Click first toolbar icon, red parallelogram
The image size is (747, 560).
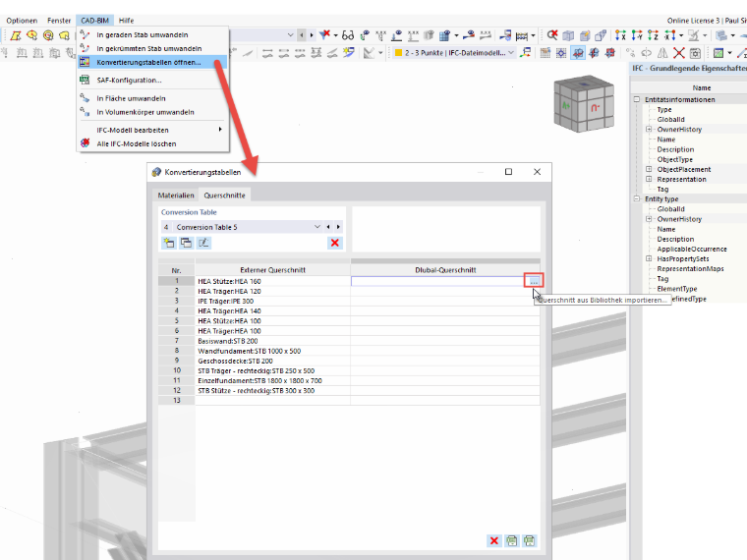point(16,35)
